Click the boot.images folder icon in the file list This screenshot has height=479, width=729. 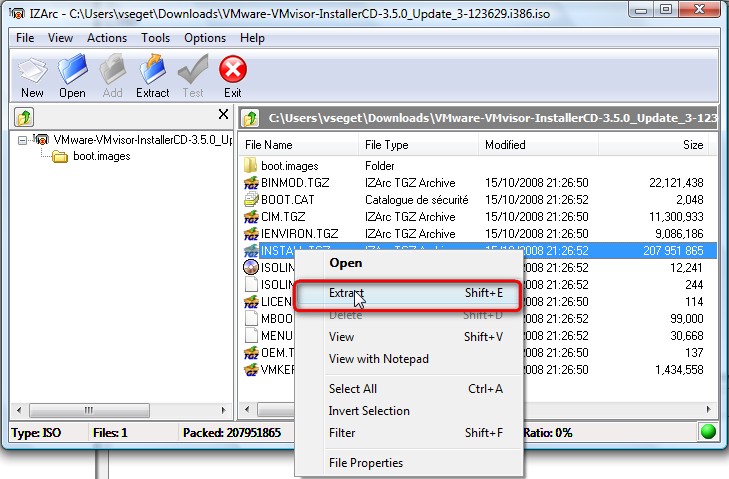coord(251,165)
